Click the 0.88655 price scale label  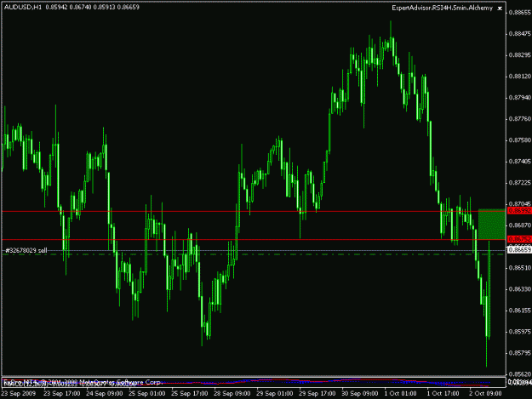[x=520, y=13]
